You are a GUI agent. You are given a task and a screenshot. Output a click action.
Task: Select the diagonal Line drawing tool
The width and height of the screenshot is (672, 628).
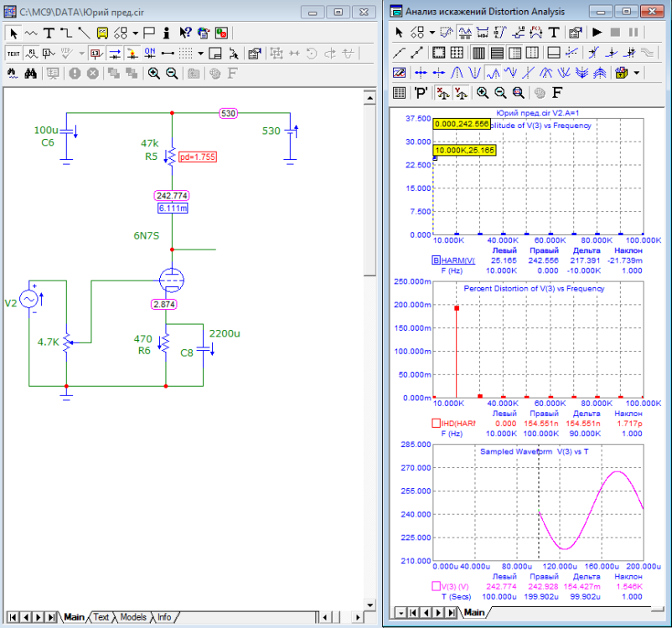(84, 33)
